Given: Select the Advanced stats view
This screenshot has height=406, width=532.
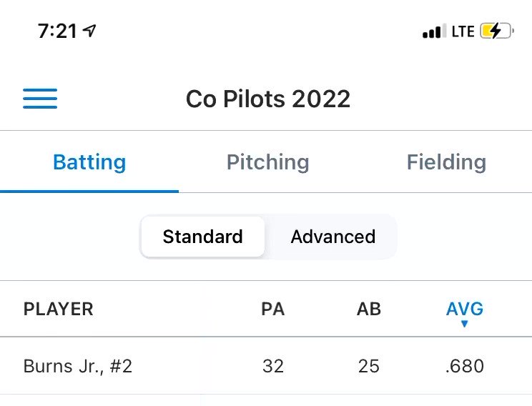Looking at the screenshot, I should pyautogui.click(x=332, y=237).
